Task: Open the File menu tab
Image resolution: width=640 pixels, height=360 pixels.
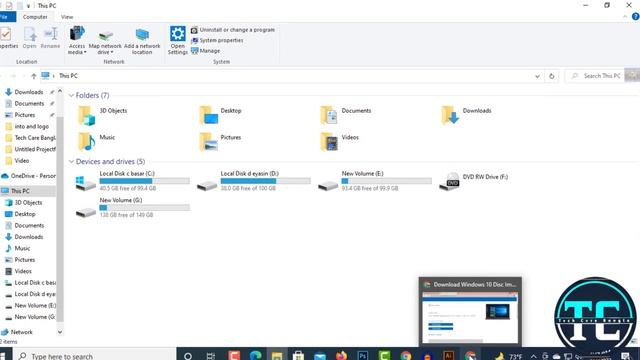Action: (7, 17)
